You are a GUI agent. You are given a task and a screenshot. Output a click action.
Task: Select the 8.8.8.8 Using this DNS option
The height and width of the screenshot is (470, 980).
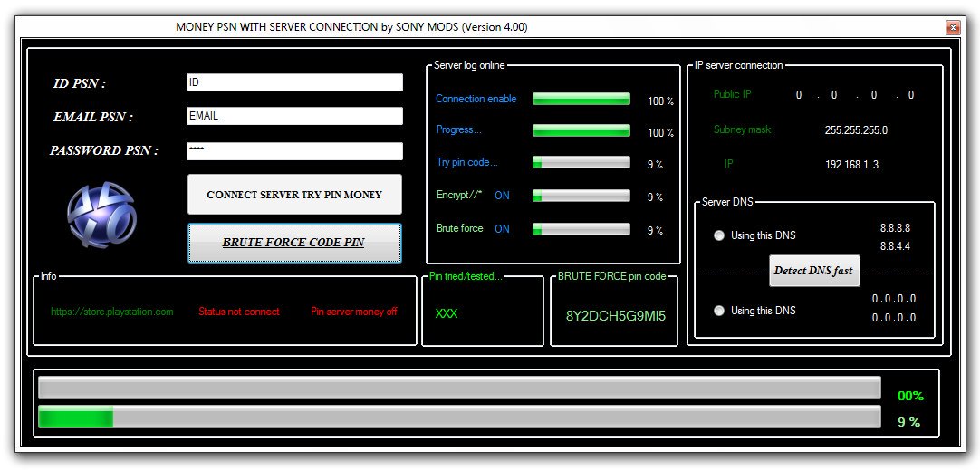(719, 235)
